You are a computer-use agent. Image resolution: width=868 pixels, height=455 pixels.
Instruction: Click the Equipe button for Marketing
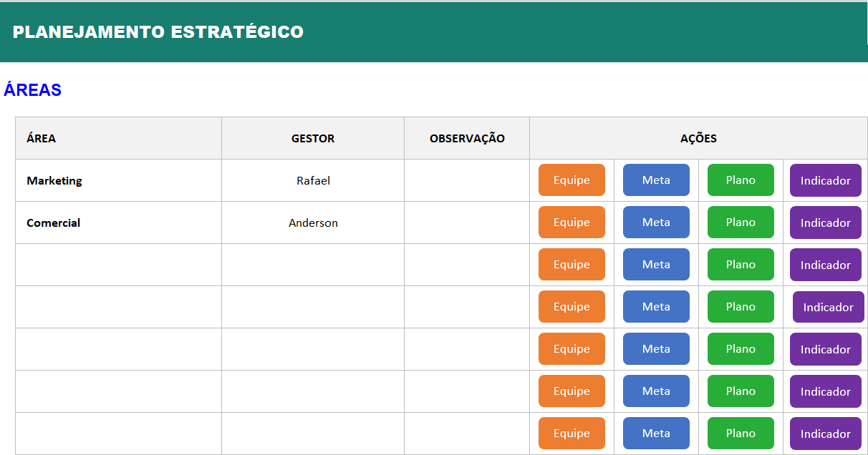pos(572,180)
